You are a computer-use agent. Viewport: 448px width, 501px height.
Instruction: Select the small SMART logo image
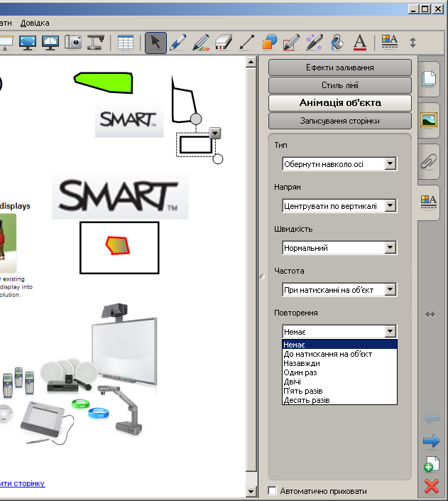(x=129, y=120)
